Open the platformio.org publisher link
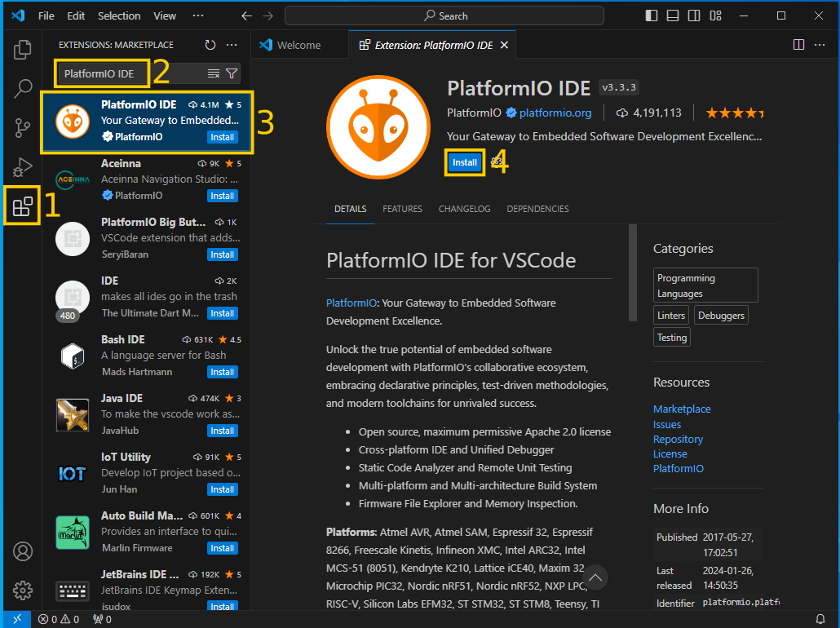Image resolution: width=840 pixels, height=628 pixels. coord(555,113)
